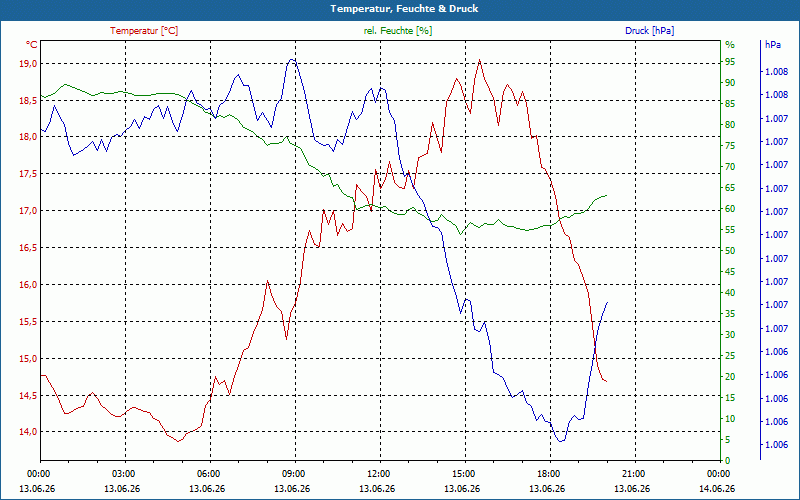The image size is (800, 500).
Task: Select the red 'Temperatur [°C]' legend label
Action: tap(144, 31)
